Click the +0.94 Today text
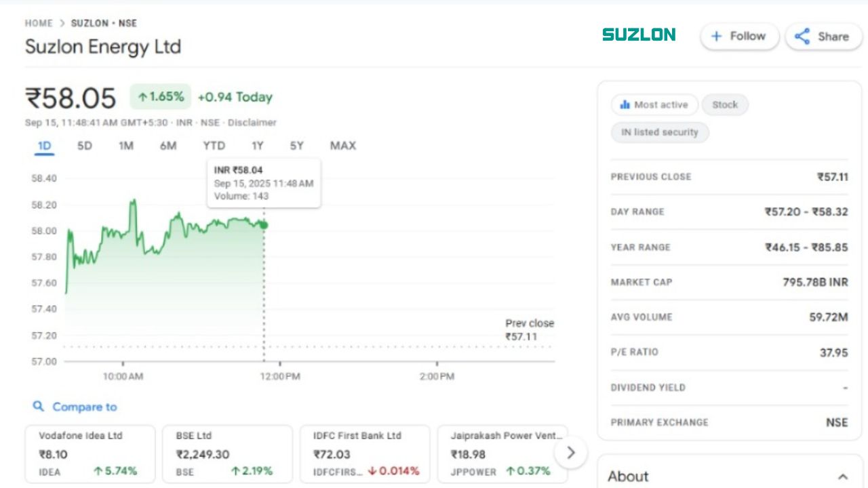 tap(235, 97)
